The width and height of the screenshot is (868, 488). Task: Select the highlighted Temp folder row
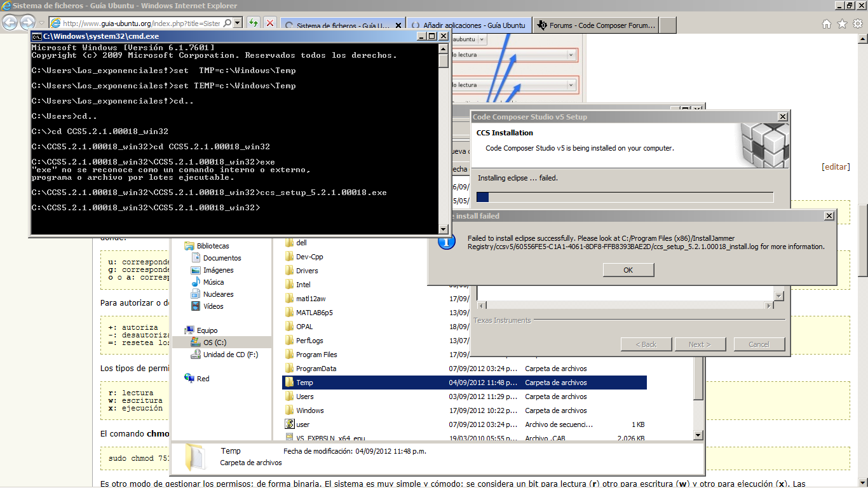coord(465,383)
